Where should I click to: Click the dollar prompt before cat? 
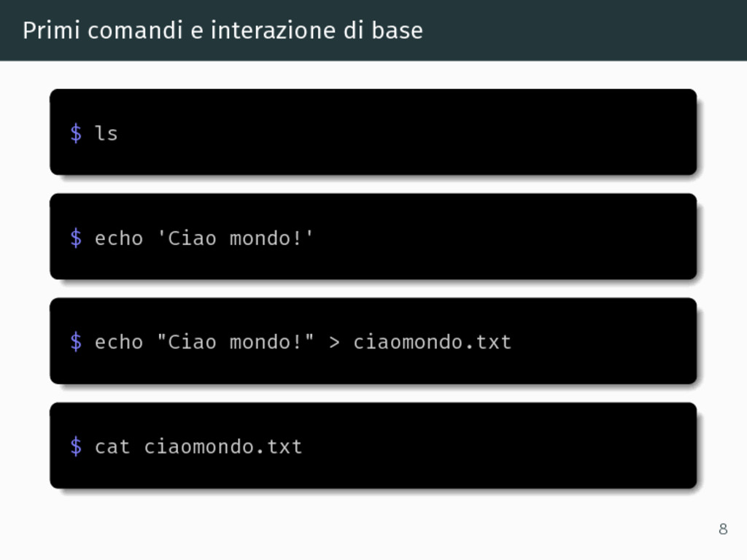76,446
